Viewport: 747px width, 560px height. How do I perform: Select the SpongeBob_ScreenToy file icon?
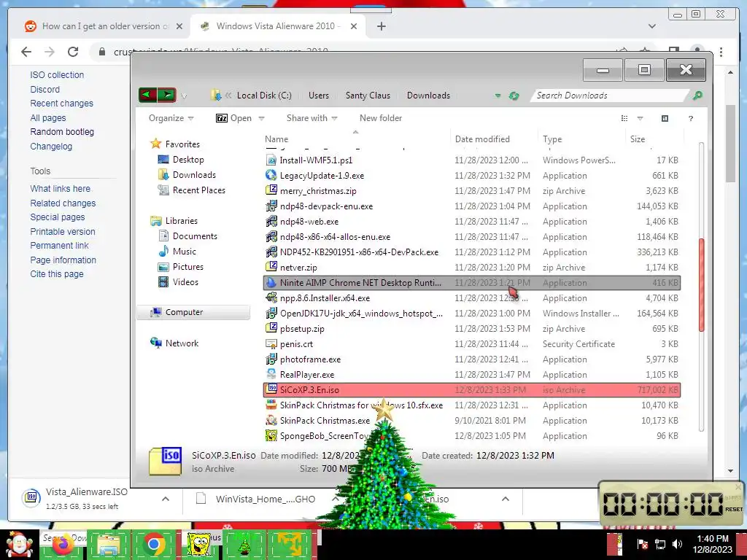(271, 436)
